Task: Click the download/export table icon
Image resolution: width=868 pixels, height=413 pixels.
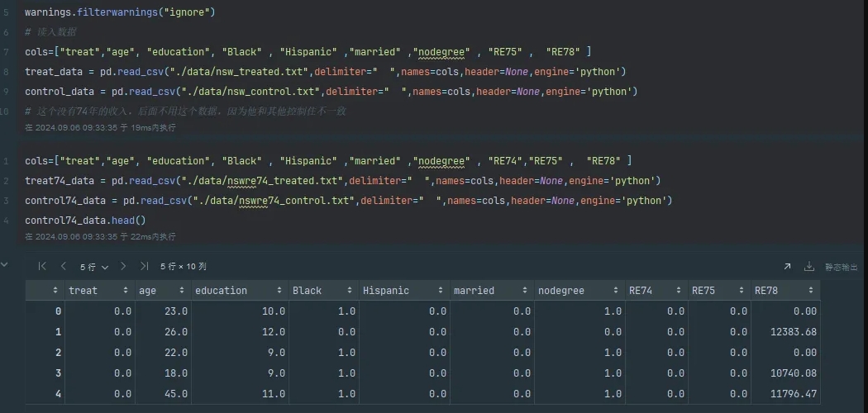Action: click(x=808, y=267)
